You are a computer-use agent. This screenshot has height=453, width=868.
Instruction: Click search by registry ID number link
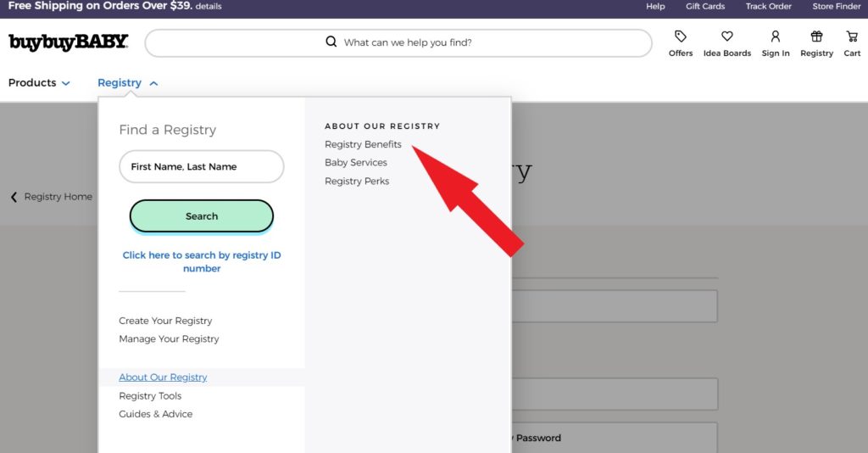(202, 261)
